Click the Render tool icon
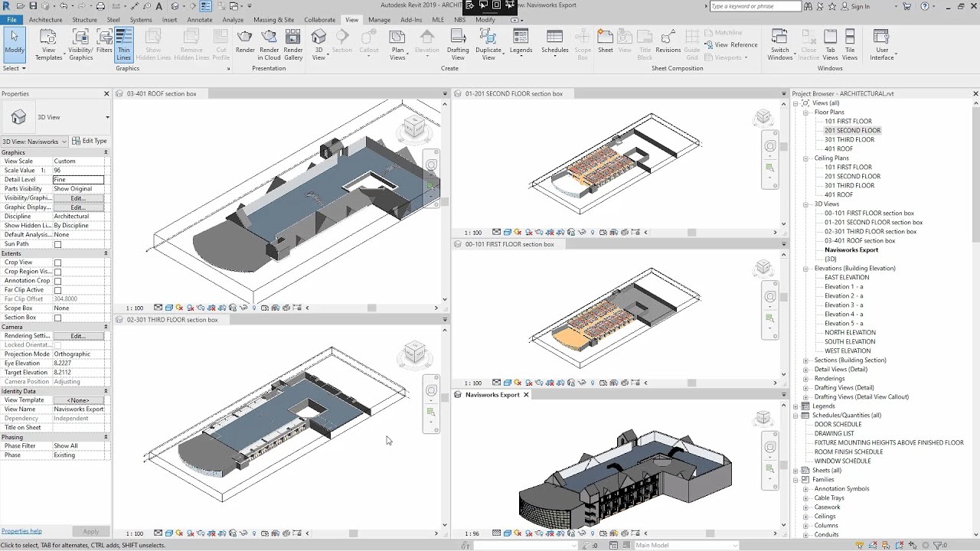Screen dimensions: 980x551 click(x=245, y=41)
